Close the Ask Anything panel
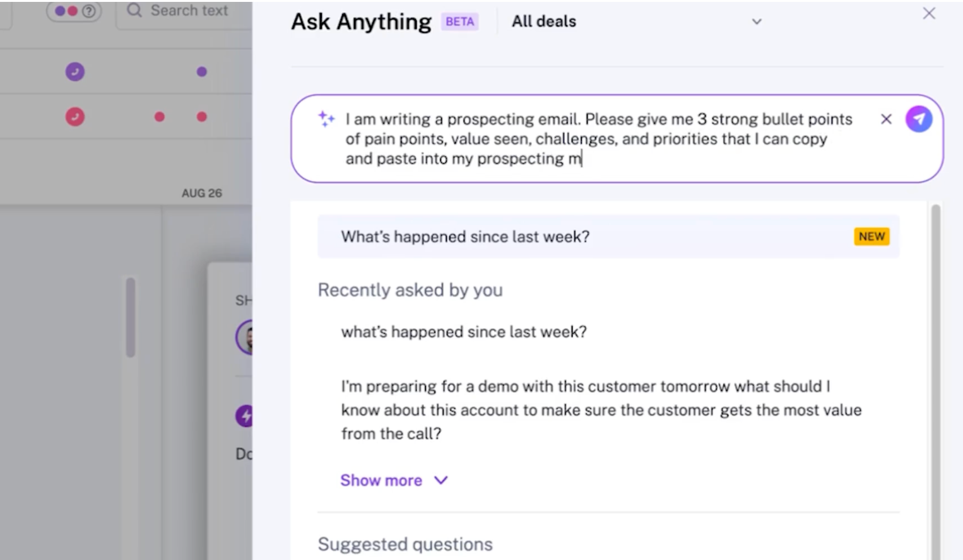Screen dimensions: 963x560 point(928,13)
